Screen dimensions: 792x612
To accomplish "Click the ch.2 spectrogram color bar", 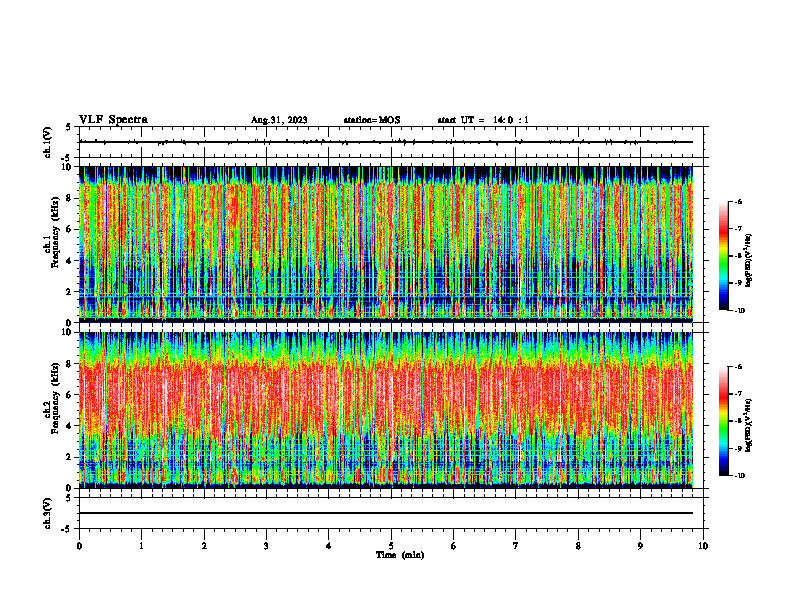I will point(723,421).
